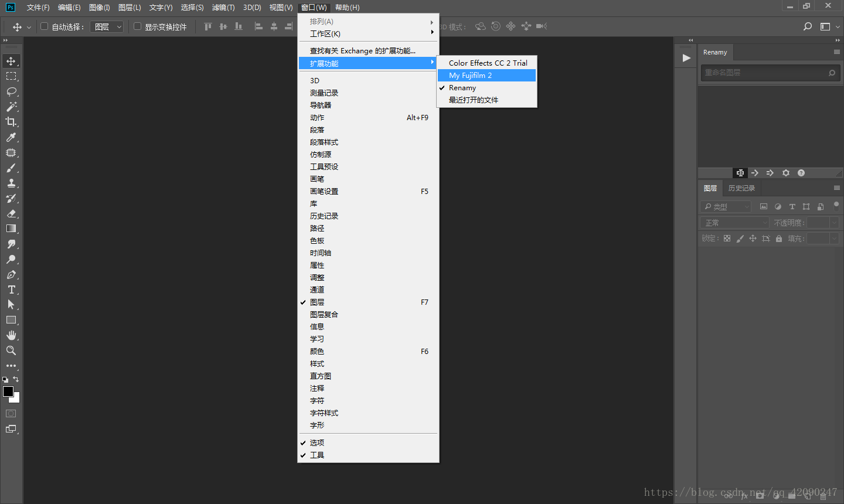Open the workspace switcher dropdown

[829, 26]
